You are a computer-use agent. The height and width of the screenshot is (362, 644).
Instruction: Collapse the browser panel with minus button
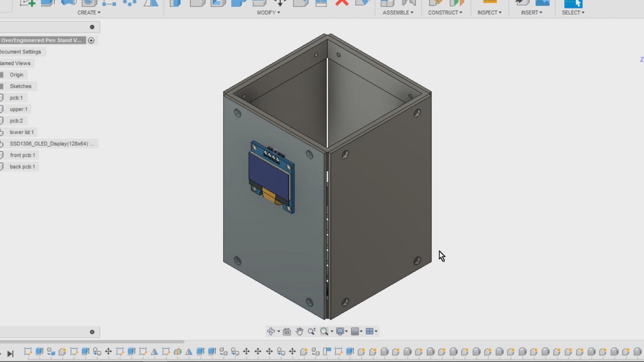92,27
